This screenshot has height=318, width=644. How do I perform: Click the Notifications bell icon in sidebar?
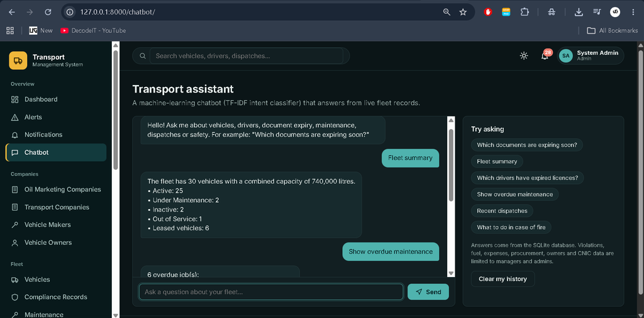[x=15, y=135]
